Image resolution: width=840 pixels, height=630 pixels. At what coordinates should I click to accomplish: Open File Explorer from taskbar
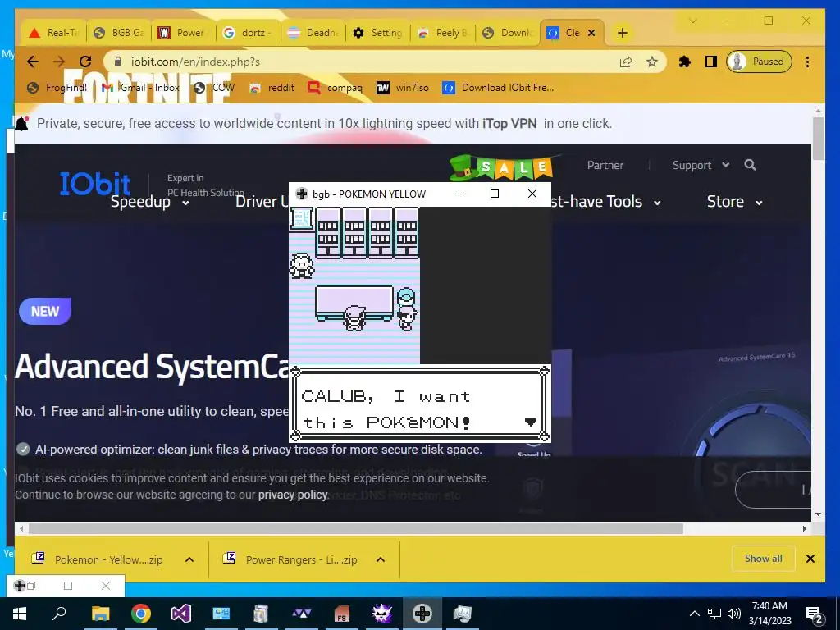coord(100,614)
